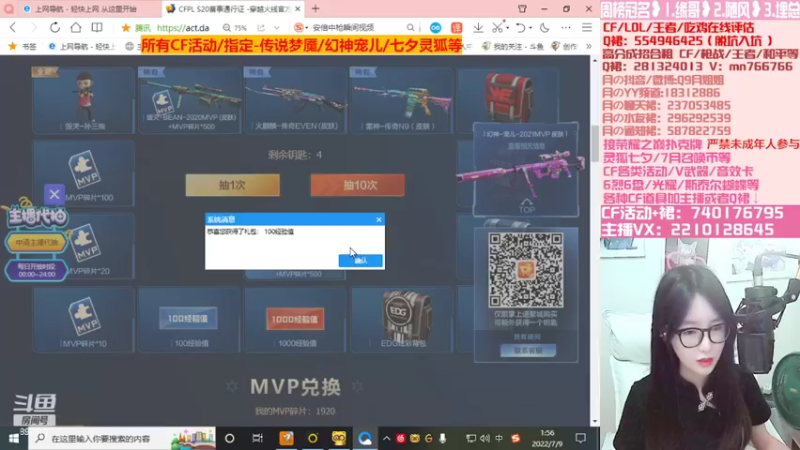Click the 75% zoom magnifier icon
The width and height of the screenshot is (800, 450).
(227, 28)
